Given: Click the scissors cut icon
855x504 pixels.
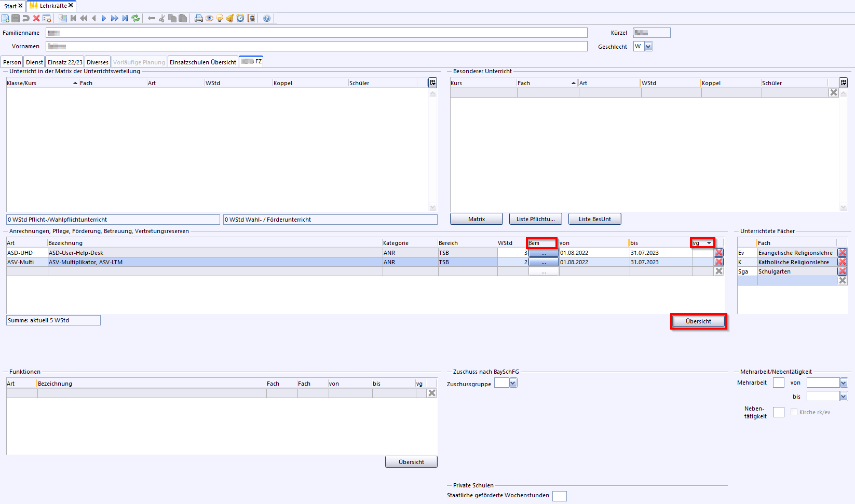Looking at the screenshot, I should [162, 18].
